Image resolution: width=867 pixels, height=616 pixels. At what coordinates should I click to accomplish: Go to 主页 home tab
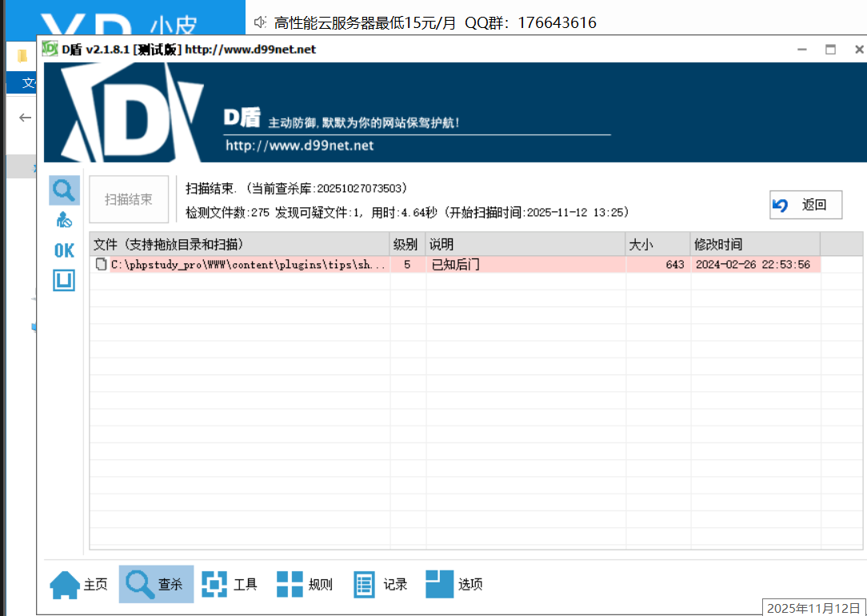click(x=79, y=585)
